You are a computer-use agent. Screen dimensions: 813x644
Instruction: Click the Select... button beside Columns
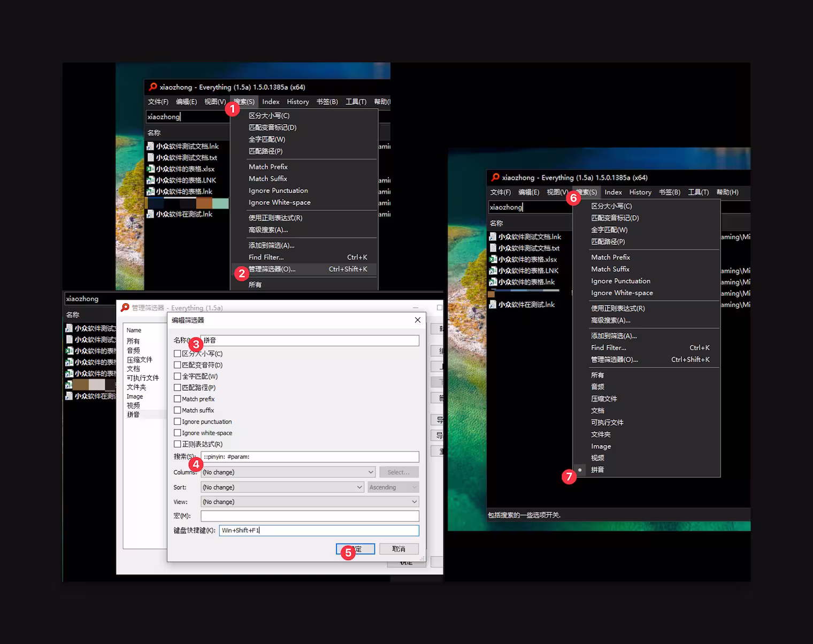click(x=399, y=472)
